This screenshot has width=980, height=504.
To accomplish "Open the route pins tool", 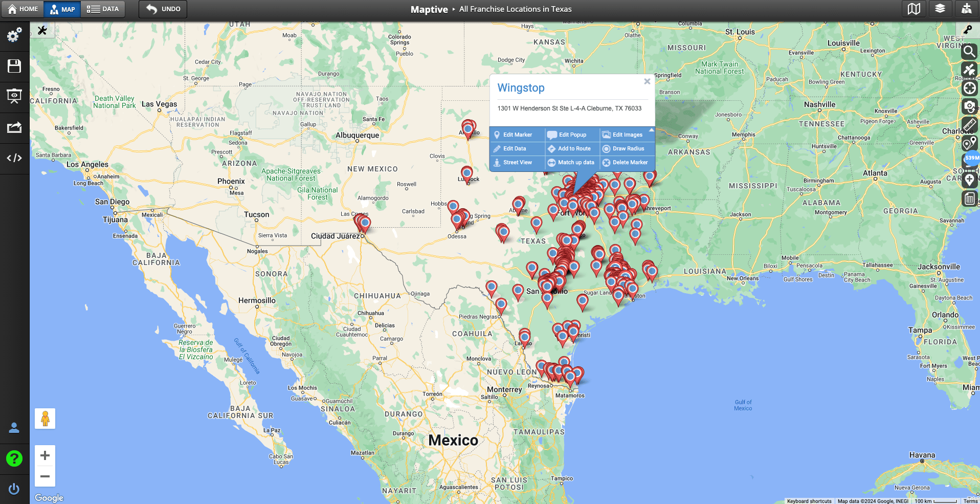I will coord(969,143).
